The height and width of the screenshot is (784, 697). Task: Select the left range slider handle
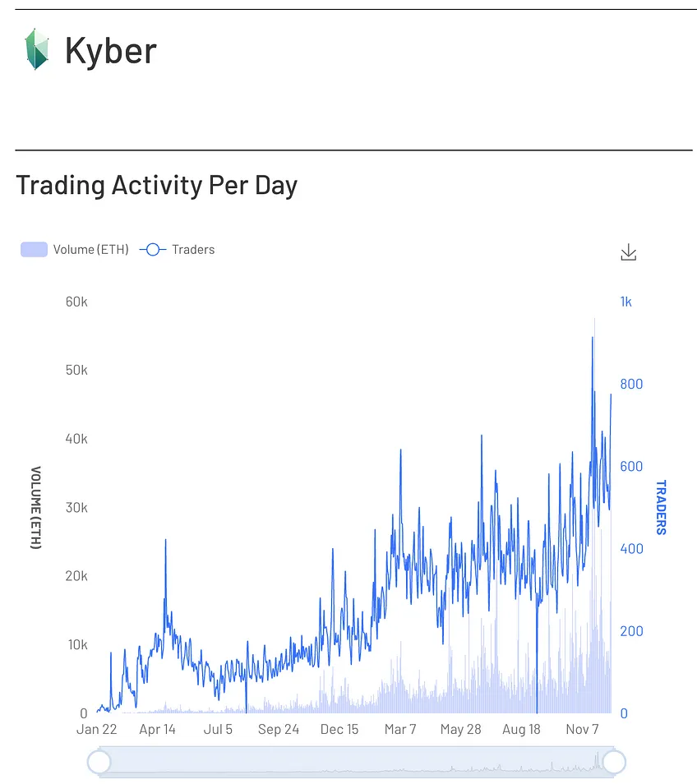(x=99, y=762)
